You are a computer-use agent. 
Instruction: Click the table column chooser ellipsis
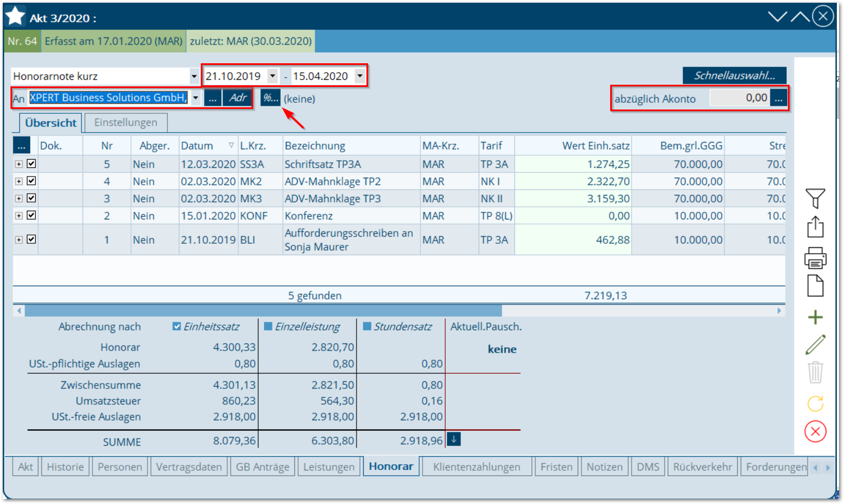21,145
